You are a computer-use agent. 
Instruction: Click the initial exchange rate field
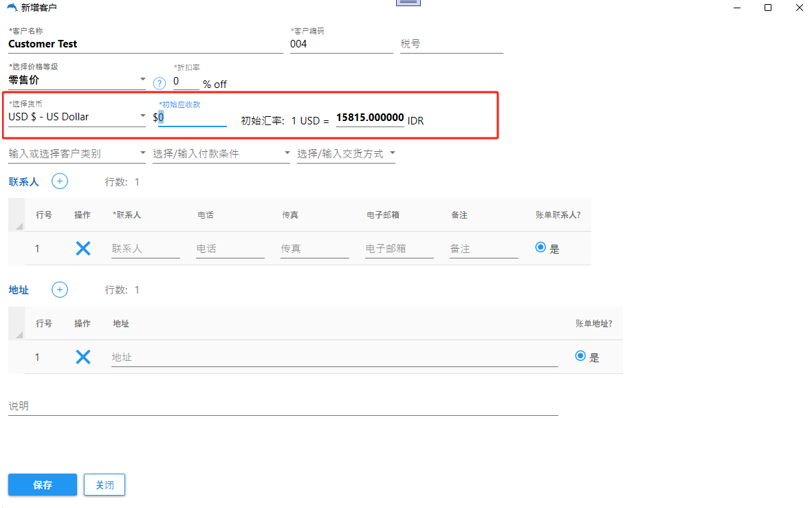(370, 118)
